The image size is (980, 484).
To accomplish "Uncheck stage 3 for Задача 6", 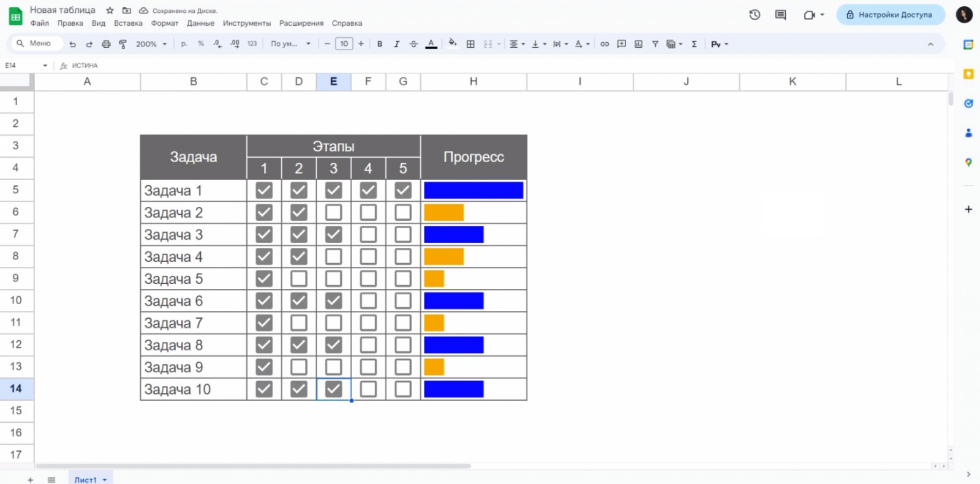I will [x=333, y=300].
